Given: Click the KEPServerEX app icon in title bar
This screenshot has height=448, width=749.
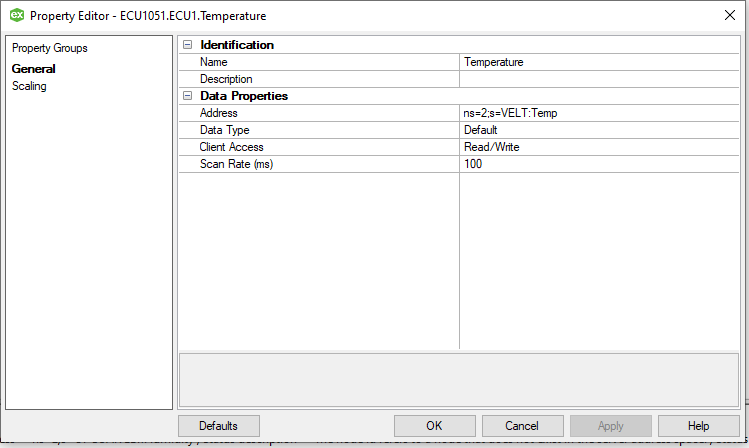Looking at the screenshot, I should tap(17, 15).
